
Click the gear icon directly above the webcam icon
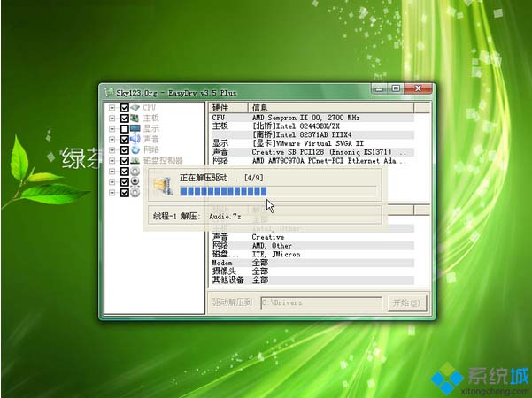pyautogui.click(x=135, y=172)
